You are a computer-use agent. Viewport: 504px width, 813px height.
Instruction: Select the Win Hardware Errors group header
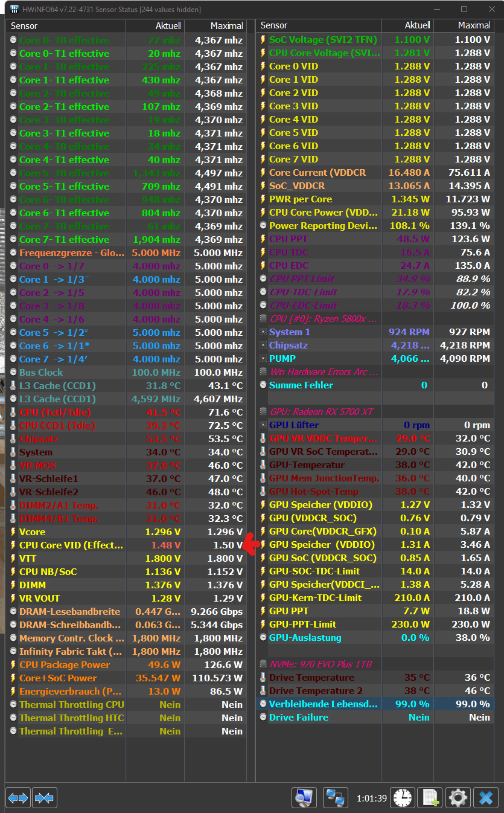click(x=375, y=372)
